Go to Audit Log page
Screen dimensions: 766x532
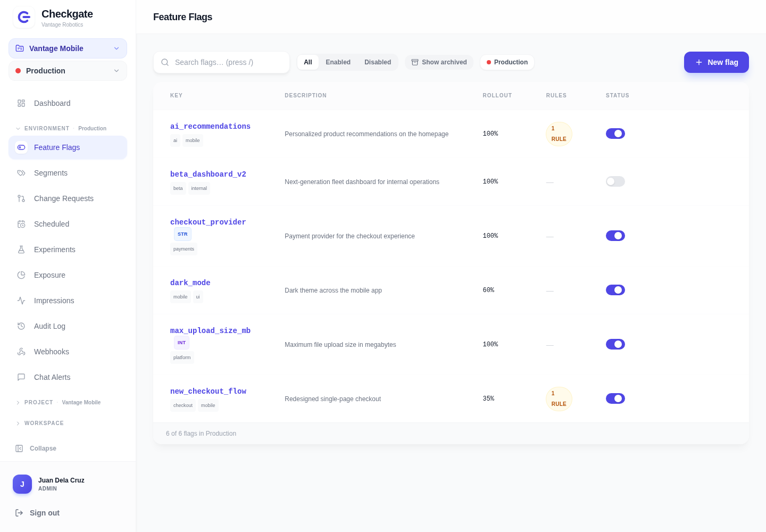click(x=68, y=326)
